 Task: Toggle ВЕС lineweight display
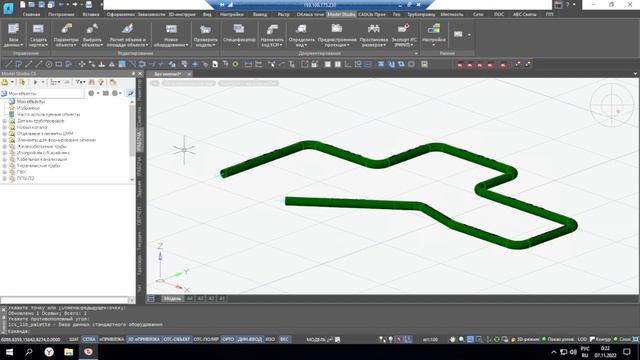tap(284, 339)
